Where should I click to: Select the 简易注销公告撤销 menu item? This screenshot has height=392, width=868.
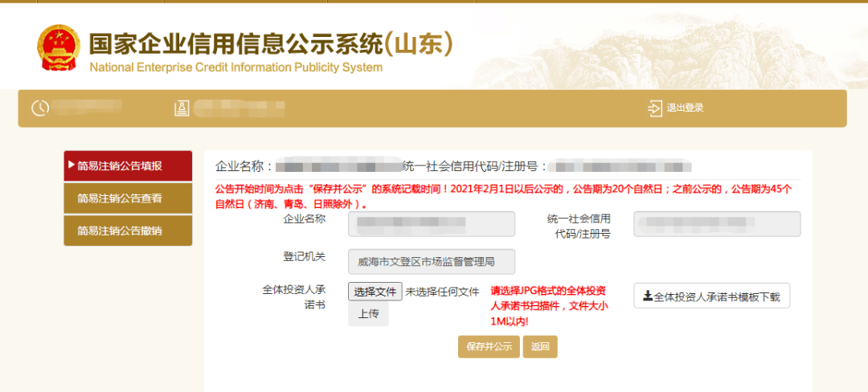pyautogui.click(x=128, y=231)
